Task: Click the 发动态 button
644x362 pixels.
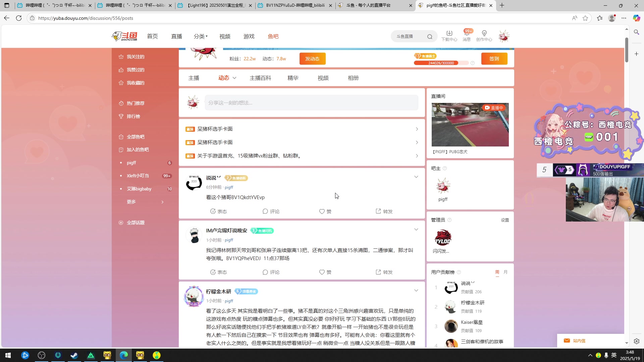Action: coord(312,59)
